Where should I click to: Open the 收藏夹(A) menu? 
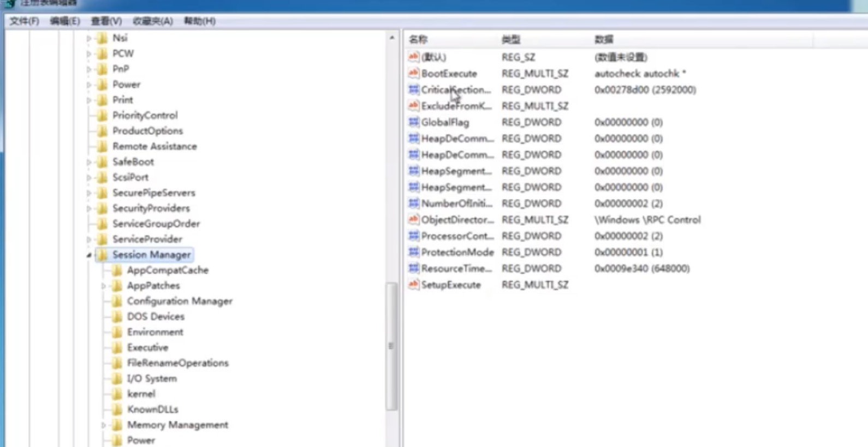(x=152, y=21)
